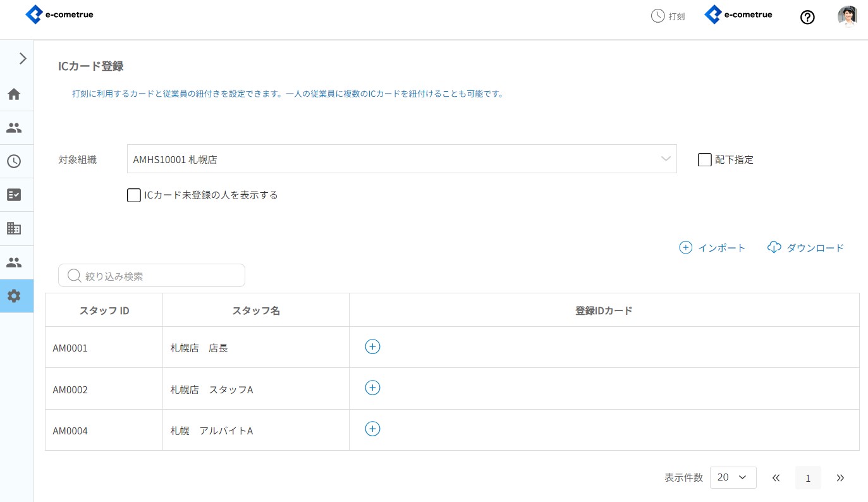Click the checklist icon in sidebar
Viewport: 868px width, 502px height.
14,195
